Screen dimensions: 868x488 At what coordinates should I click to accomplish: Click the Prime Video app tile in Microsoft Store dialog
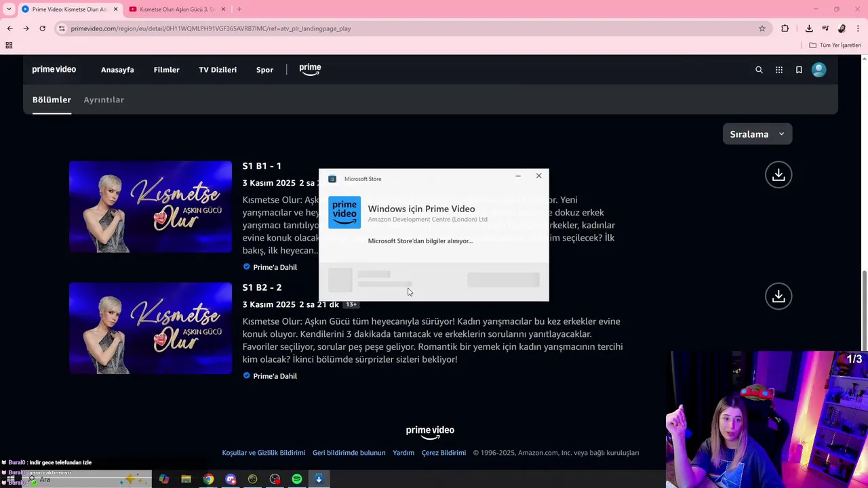[344, 212]
